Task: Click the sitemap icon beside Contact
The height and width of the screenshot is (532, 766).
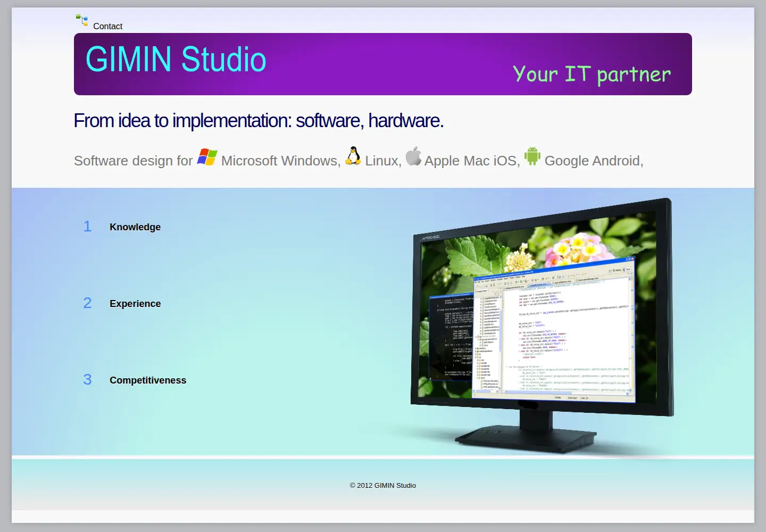Action: tap(82, 20)
